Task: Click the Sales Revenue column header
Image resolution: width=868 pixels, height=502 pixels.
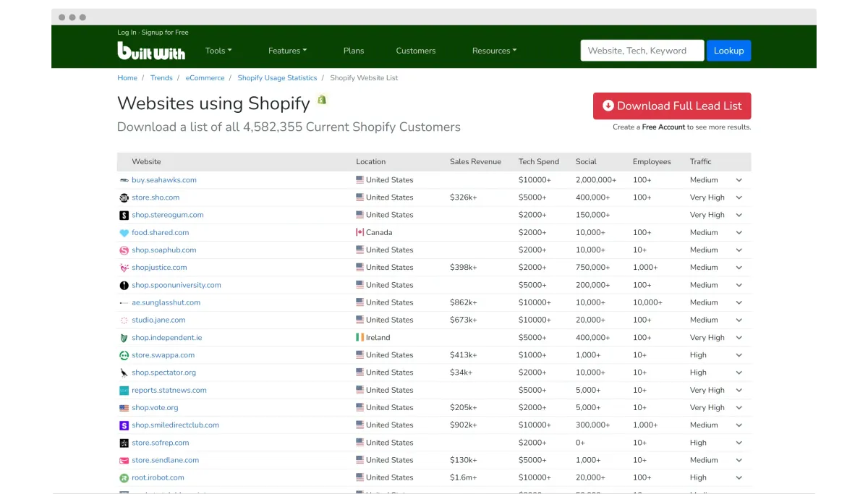Action: click(x=475, y=162)
